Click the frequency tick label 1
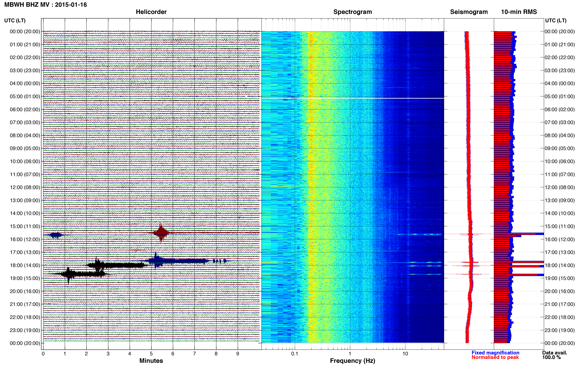This screenshot has height=368, width=588. pos(350,354)
